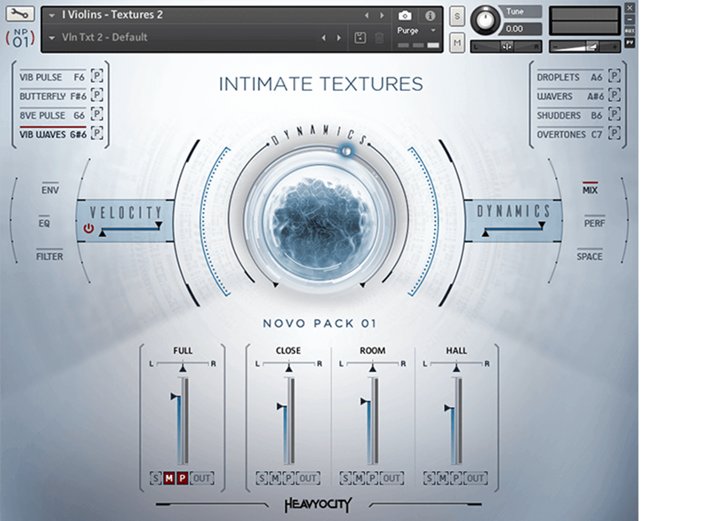
Task: Switch to the PERF tab
Action: coord(594,223)
